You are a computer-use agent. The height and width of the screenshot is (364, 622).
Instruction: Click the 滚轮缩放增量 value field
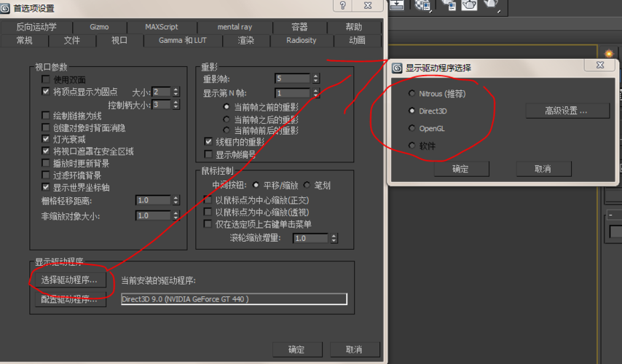[310, 238]
